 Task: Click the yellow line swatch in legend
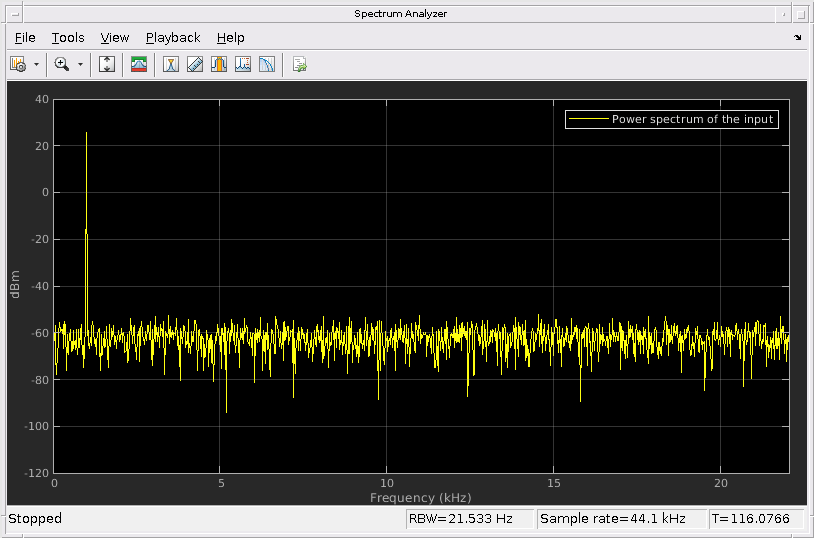[x=588, y=119]
